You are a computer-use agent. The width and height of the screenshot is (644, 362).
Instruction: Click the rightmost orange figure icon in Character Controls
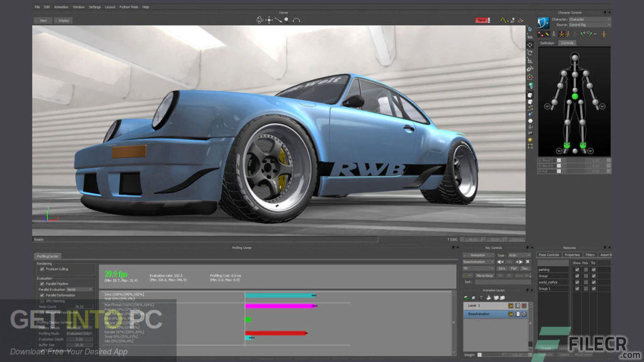(604, 35)
